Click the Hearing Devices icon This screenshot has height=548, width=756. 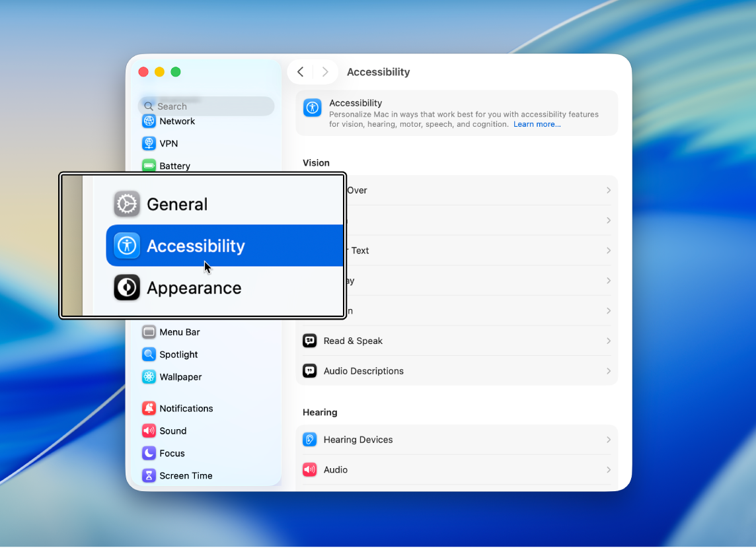(309, 440)
